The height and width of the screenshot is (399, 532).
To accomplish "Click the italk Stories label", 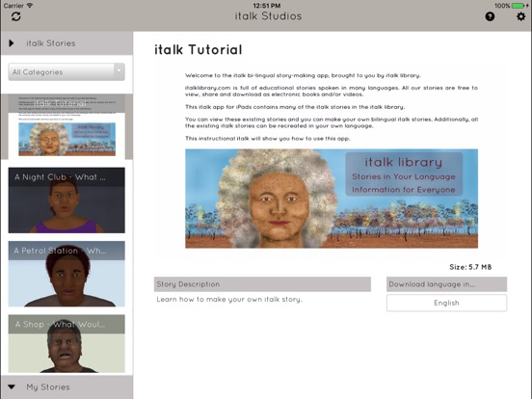I will pos(51,43).
